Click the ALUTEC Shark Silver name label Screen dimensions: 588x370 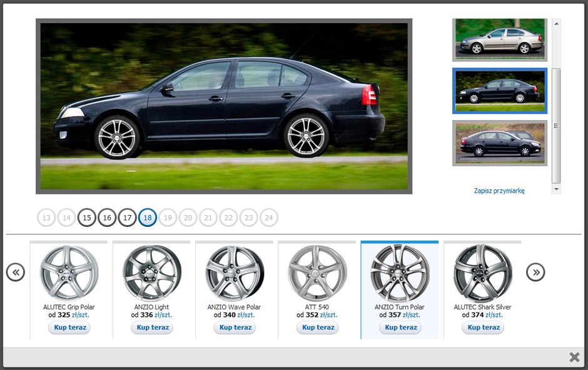pos(483,307)
